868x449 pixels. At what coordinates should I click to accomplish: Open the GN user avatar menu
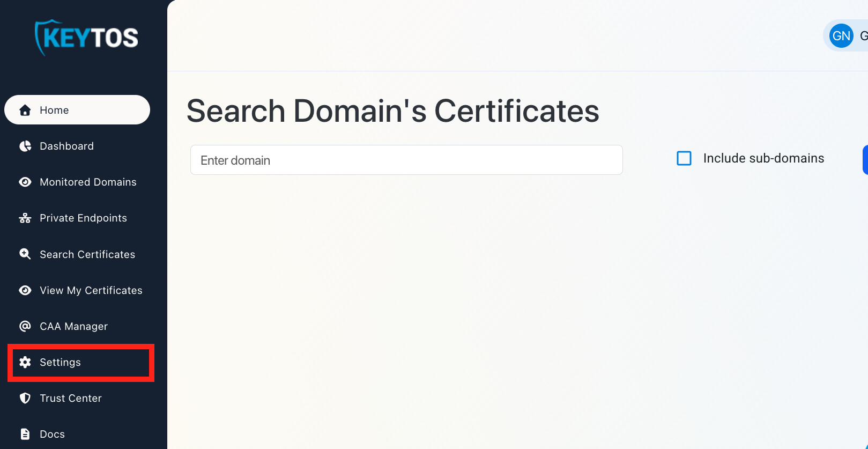click(x=841, y=36)
